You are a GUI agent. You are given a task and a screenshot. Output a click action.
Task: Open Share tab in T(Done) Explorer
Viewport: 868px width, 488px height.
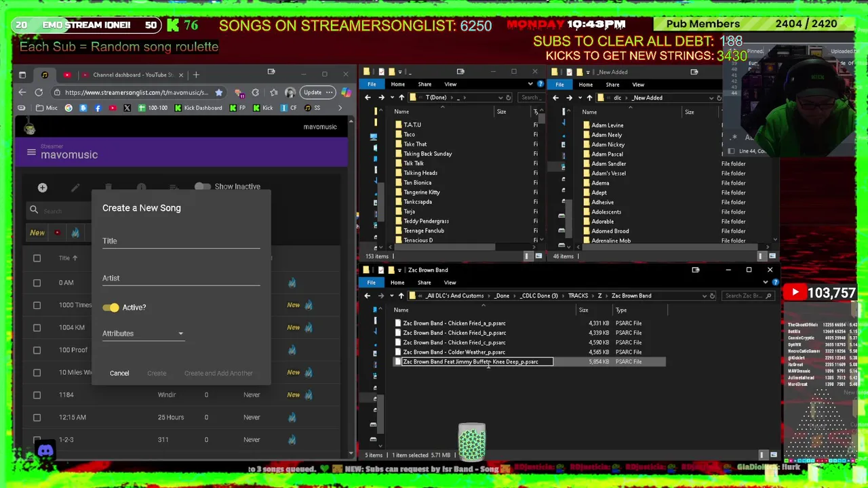425,84
